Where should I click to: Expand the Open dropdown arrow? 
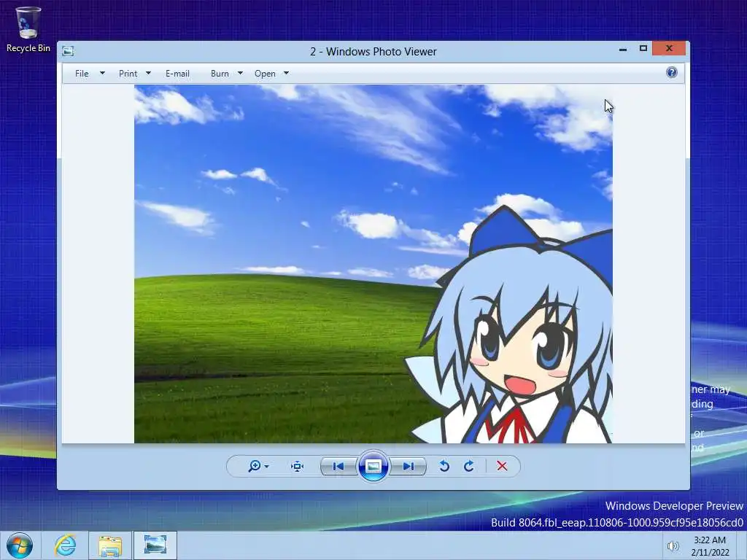pos(286,74)
